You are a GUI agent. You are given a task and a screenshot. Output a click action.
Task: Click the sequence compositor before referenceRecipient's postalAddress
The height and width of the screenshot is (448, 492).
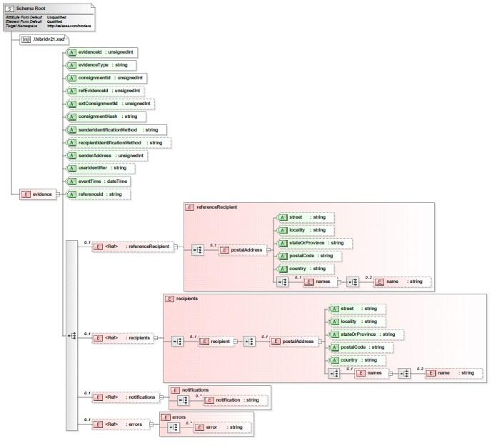tap(198, 250)
